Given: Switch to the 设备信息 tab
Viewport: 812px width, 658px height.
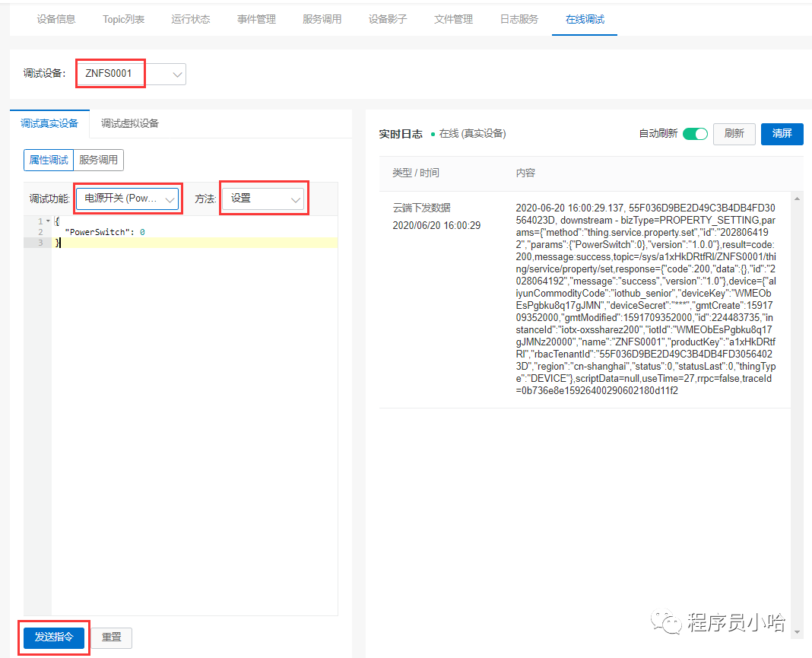Looking at the screenshot, I should point(56,19).
